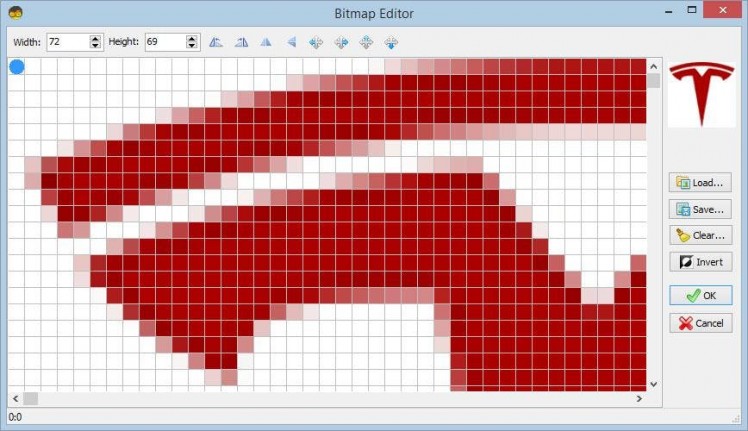This screenshot has width=748, height=431.
Task: Click the horizontal scrollbar thumb
Action: 31,399
